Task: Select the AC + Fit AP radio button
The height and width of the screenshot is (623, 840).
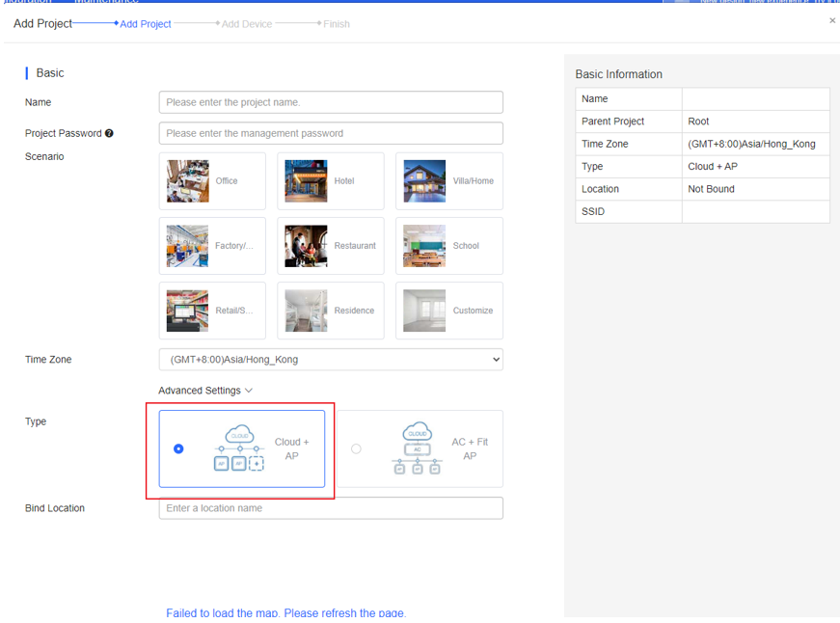Action: click(356, 448)
